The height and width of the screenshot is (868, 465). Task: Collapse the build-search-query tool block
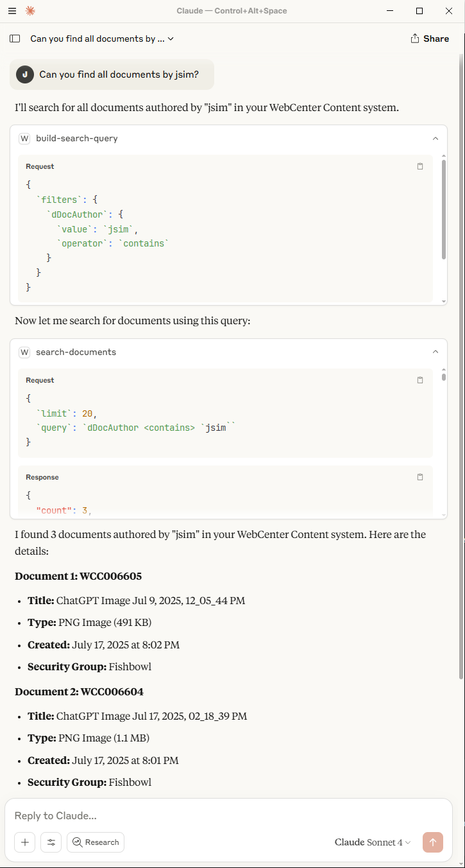[x=435, y=138]
